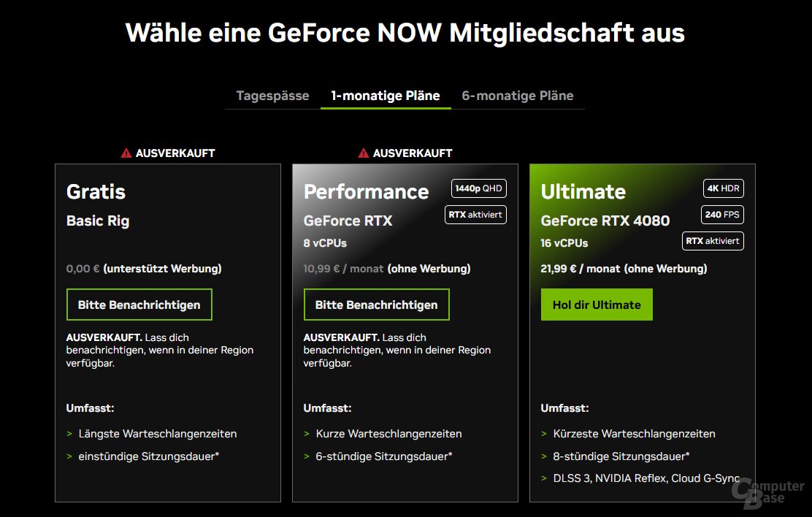
Task: Click the AUSVERKAUFT warning triangle above Performance
Action: [x=362, y=153]
